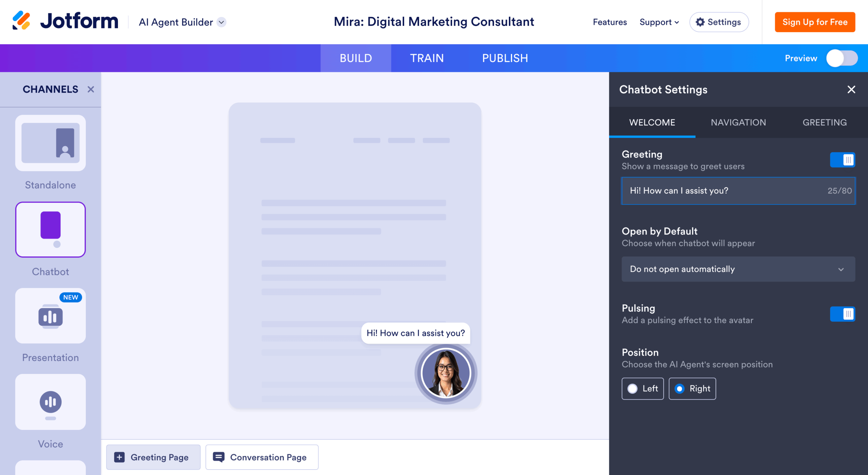Click the agent title Mira: Digital Marketing Consultant
The image size is (868, 475).
(434, 22)
